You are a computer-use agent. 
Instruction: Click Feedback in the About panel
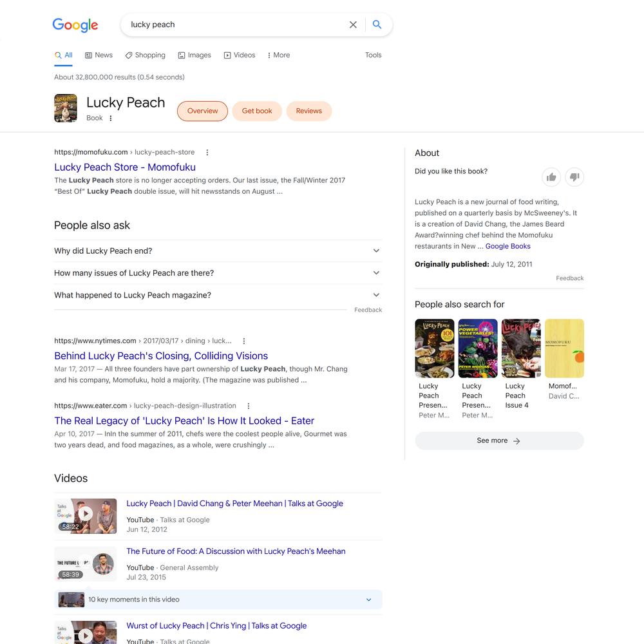point(570,278)
